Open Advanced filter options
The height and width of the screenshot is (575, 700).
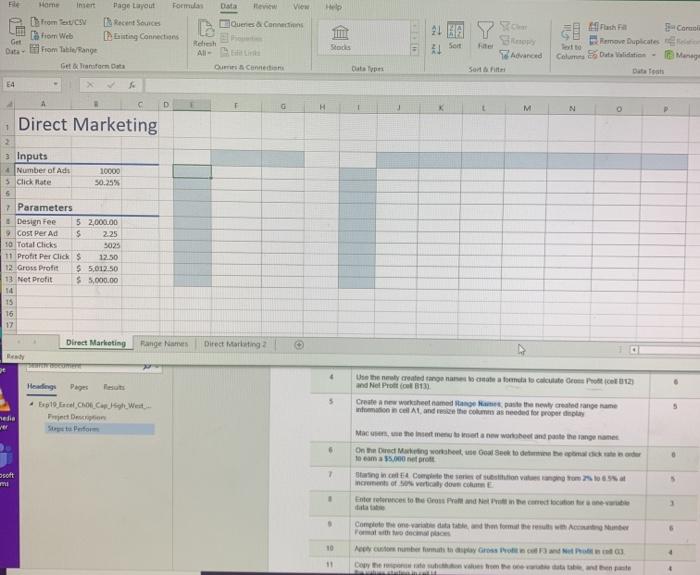click(521, 55)
